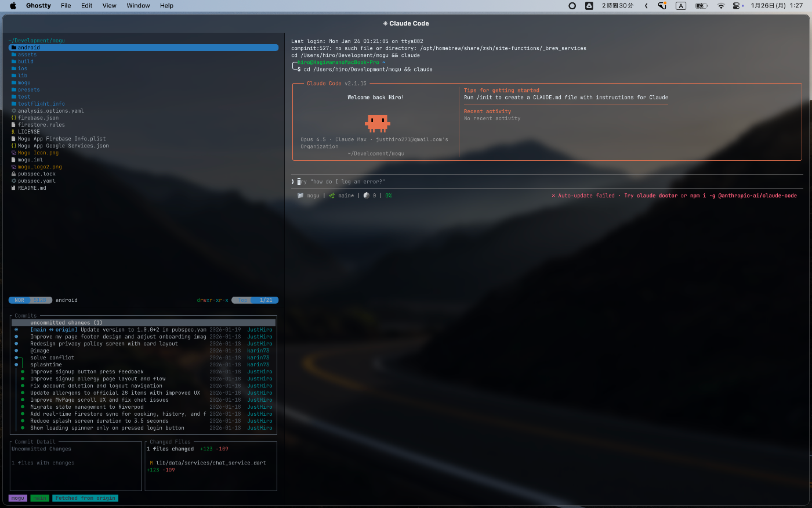Open the Ghostty application menu
The height and width of the screenshot is (508, 812).
(38, 6)
